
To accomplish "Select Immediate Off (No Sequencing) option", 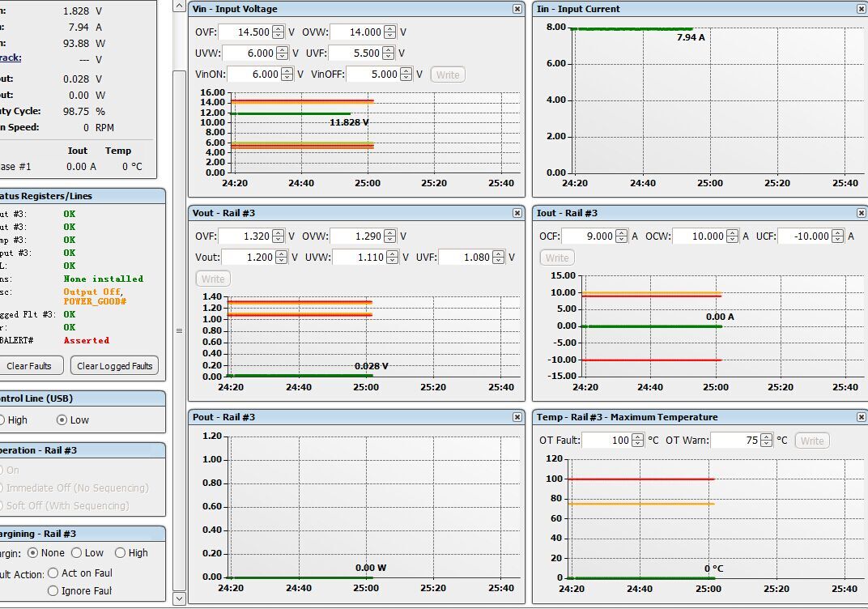I will point(74,488).
